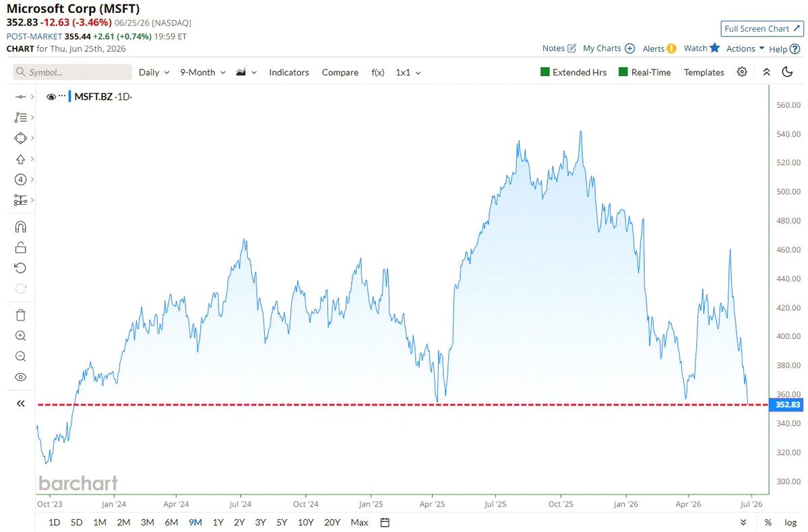The image size is (808, 532).
Task: Select the 5D time range
Action: pos(76,522)
